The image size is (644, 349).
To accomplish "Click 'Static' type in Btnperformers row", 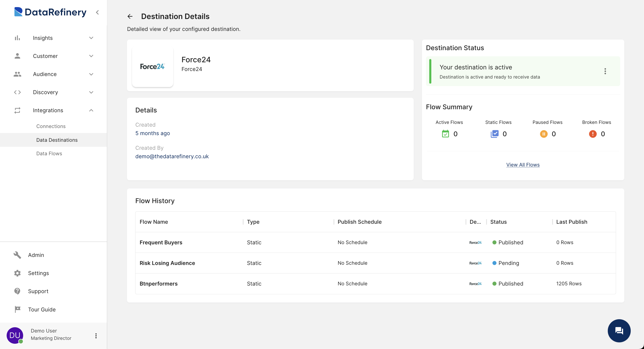I will click(254, 284).
